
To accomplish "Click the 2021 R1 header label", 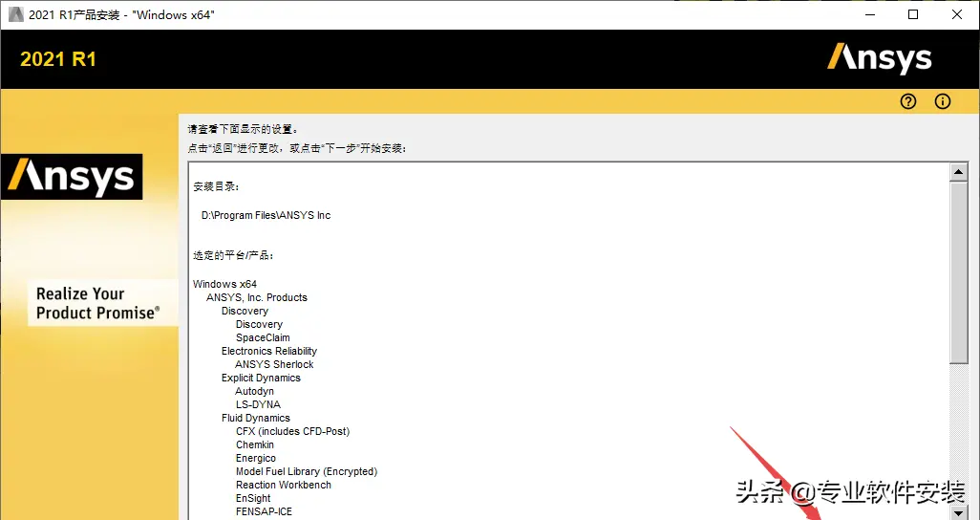I will coord(58,59).
